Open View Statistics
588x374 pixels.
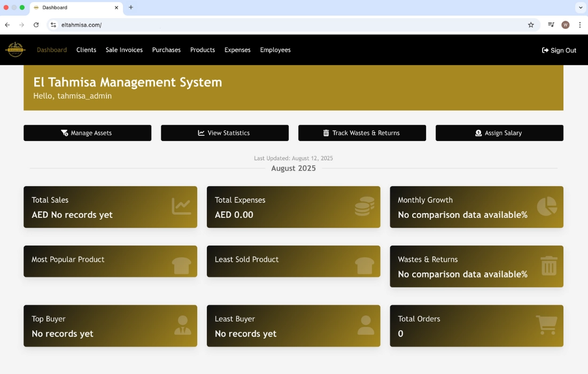point(225,133)
